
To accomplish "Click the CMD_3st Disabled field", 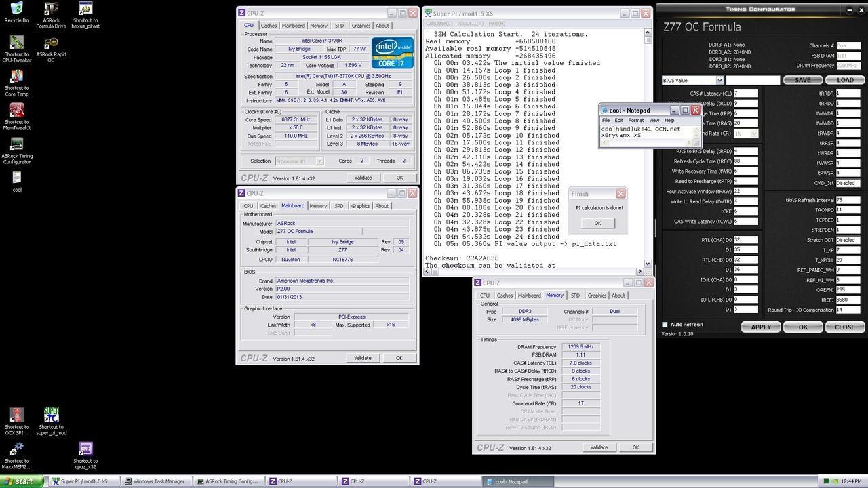I will point(848,183).
